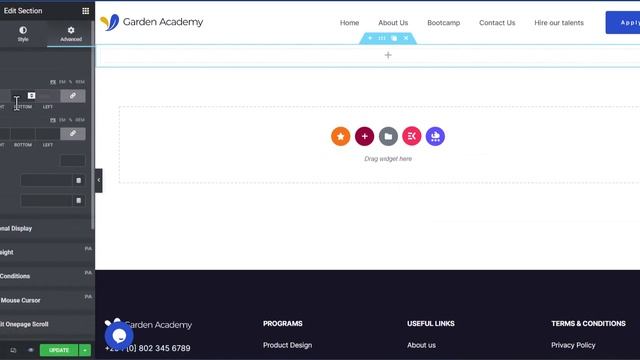640x360 pixels.
Task: Select EM unit above lower dimension row
Action: click(62, 120)
